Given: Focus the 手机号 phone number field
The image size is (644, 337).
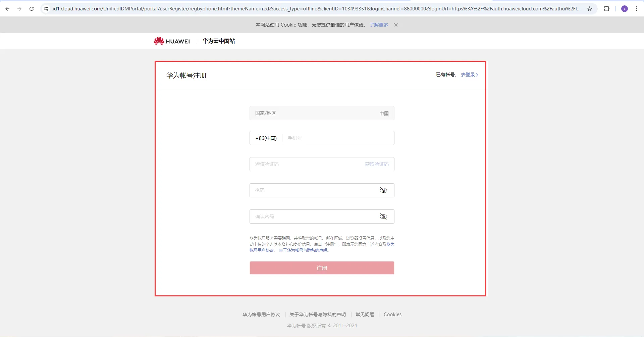Looking at the screenshot, I should click(x=339, y=138).
